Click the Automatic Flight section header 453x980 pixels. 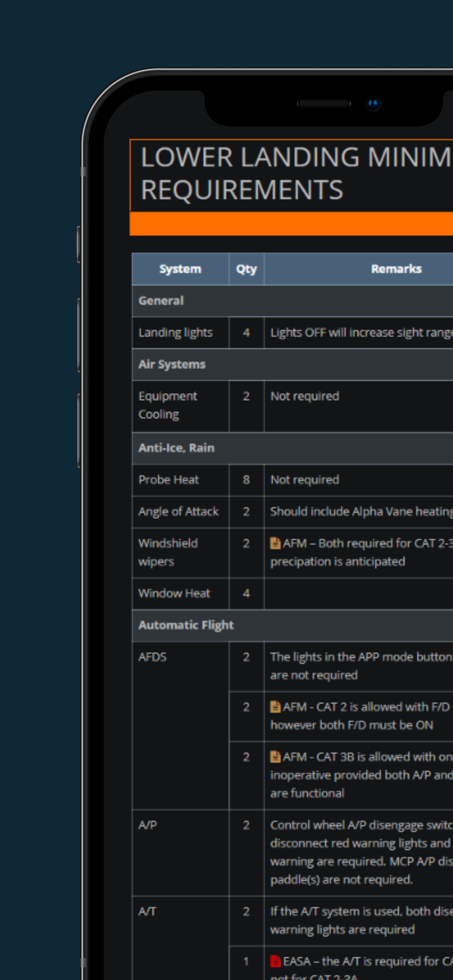[x=292, y=625]
